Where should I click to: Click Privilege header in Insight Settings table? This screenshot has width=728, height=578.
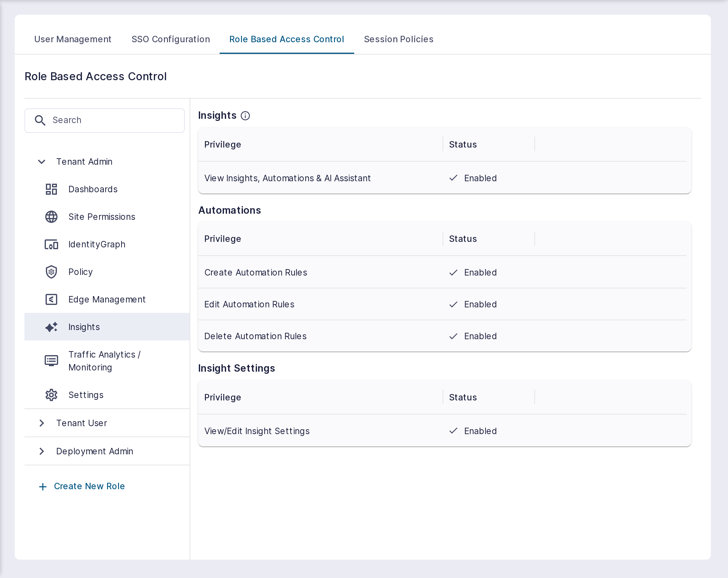pyautogui.click(x=222, y=397)
